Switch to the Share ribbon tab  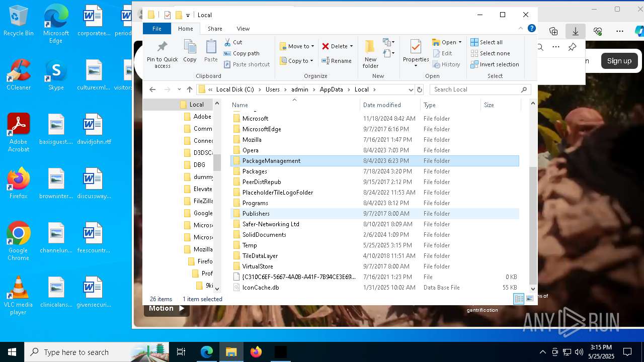click(215, 29)
